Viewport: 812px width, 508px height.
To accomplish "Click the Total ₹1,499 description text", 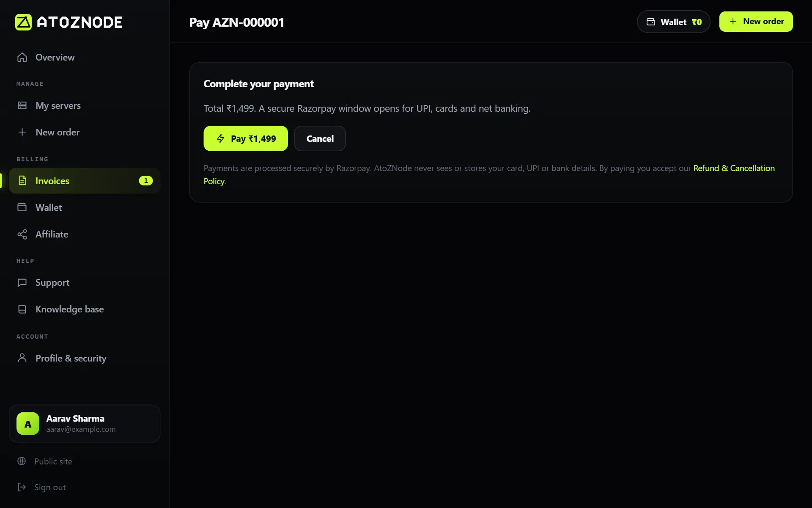I will pyautogui.click(x=367, y=108).
